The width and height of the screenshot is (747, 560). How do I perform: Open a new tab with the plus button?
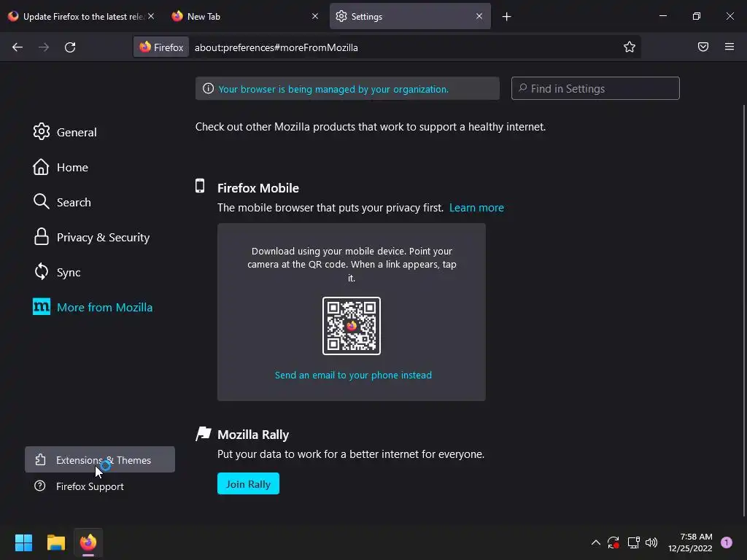(x=506, y=17)
